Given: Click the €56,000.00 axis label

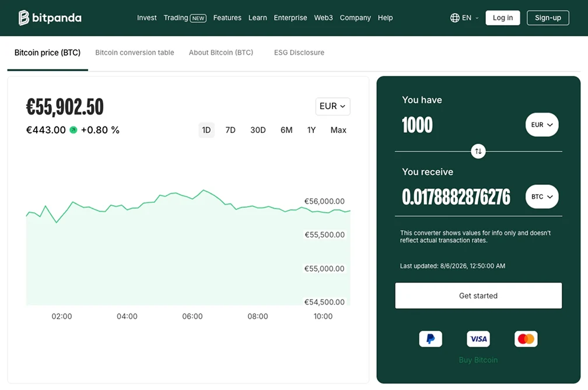Looking at the screenshot, I should click(324, 201).
